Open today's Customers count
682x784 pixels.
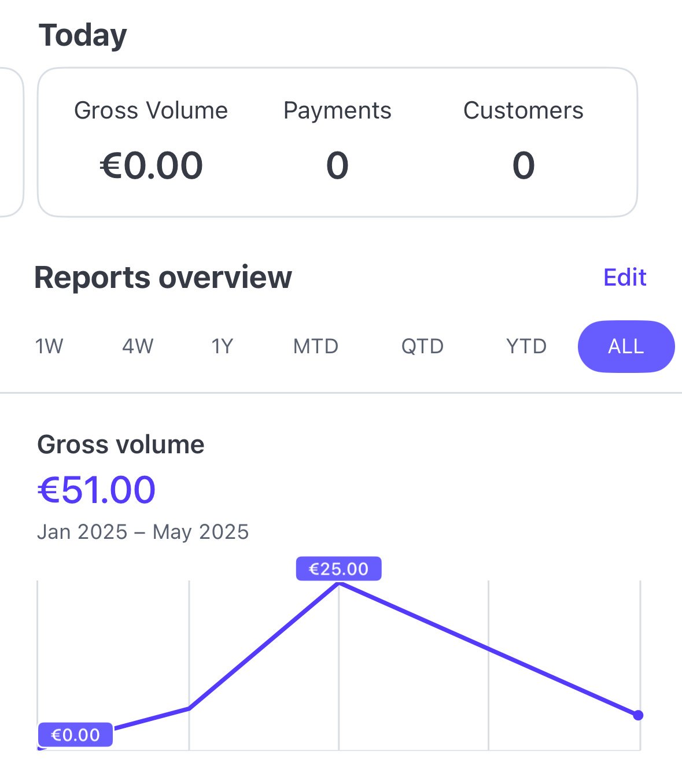523,165
